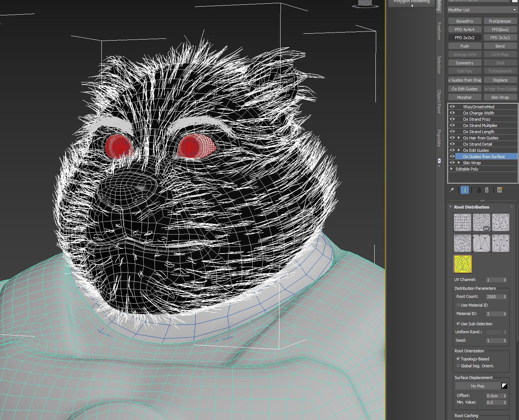Click the Pin Stack icon
519x420 pixels.
pos(452,190)
